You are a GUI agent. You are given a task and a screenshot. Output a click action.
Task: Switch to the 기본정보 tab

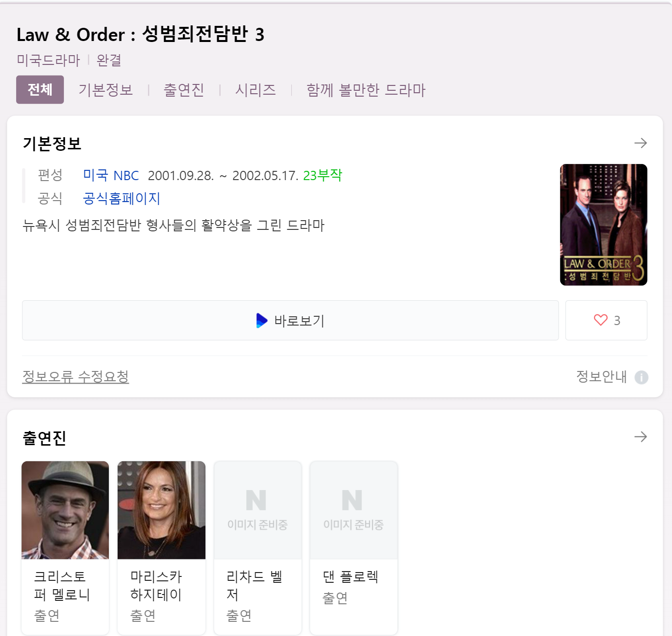(x=106, y=90)
